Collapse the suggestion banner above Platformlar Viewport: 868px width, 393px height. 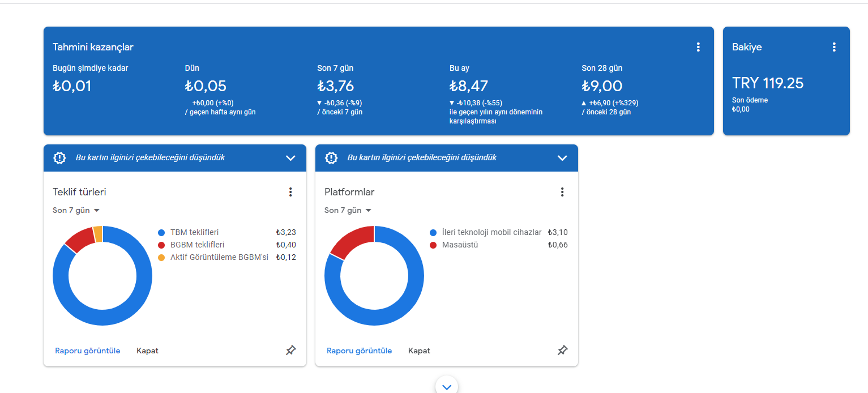pyautogui.click(x=562, y=158)
